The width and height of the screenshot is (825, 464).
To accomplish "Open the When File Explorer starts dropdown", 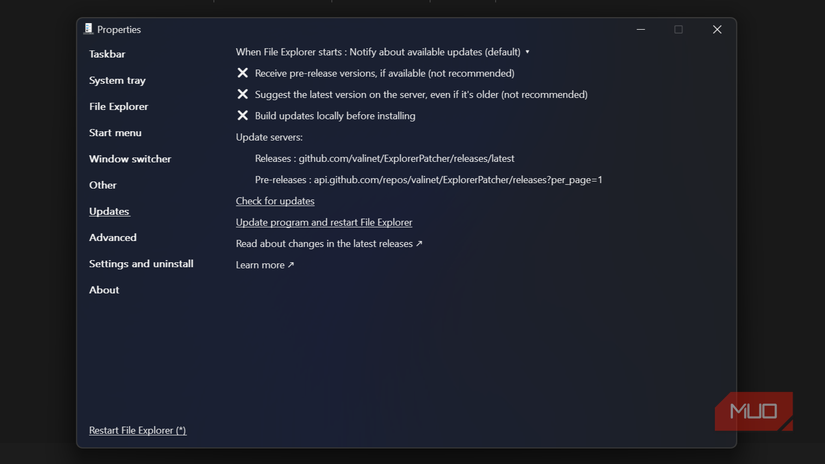I will tap(383, 52).
